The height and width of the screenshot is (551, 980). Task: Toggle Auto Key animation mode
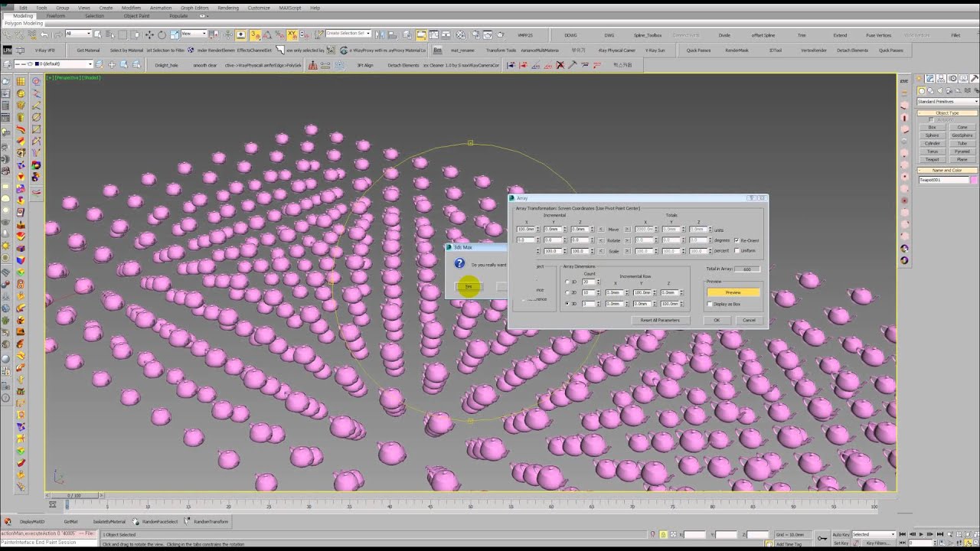pos(841,534)
